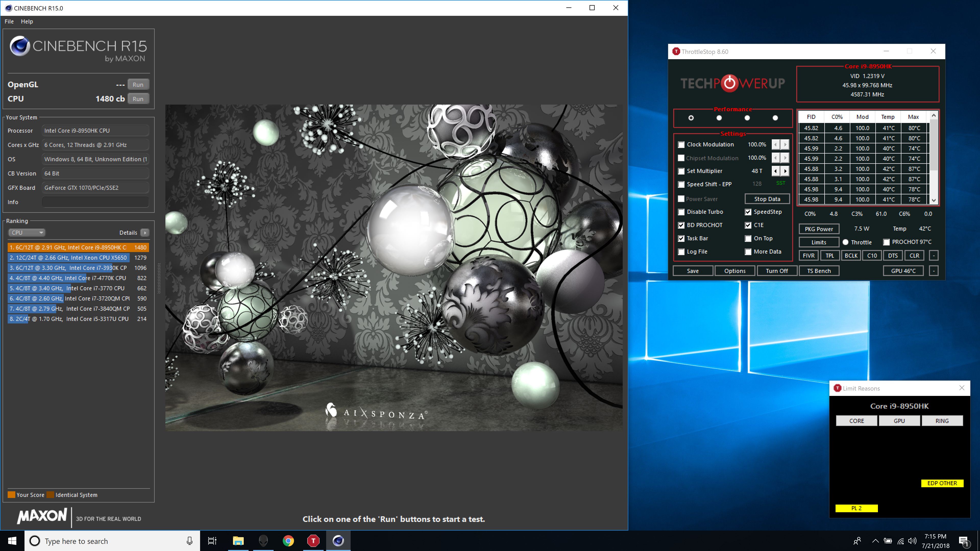Viewport: 980px width, 551px height.
Task: Click the taskbar search box
Action: pos(112,541)
